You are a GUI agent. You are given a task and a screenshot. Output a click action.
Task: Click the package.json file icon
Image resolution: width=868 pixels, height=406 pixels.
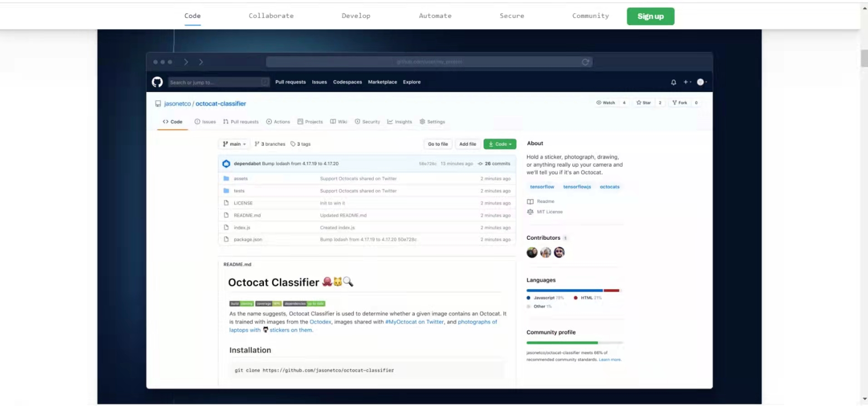226,239
